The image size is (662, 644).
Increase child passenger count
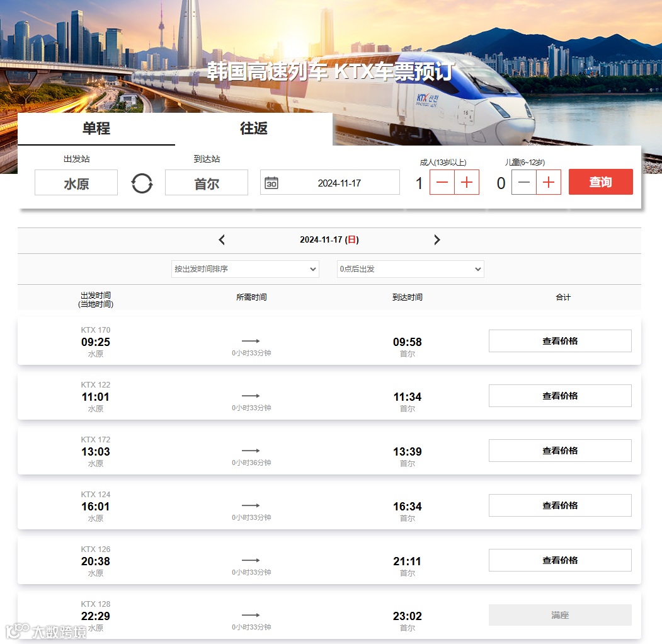pyautogui.click(x=549, y=183)
